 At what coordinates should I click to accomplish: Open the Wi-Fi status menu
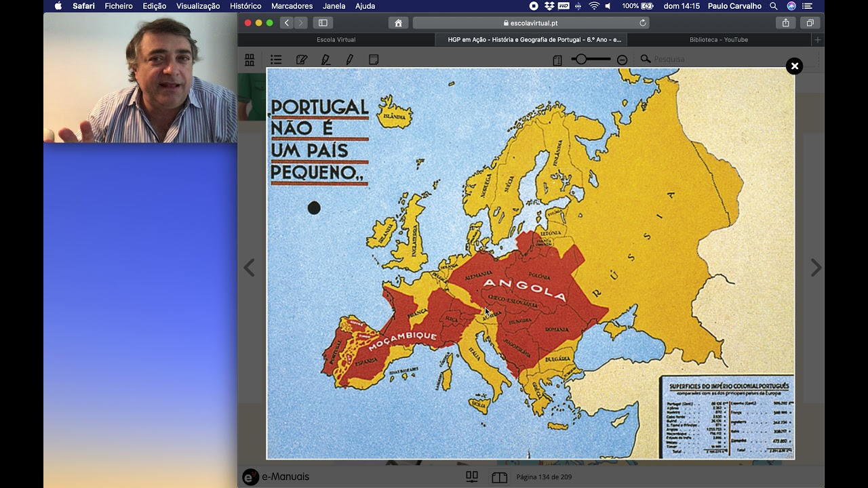click(594, 6)
